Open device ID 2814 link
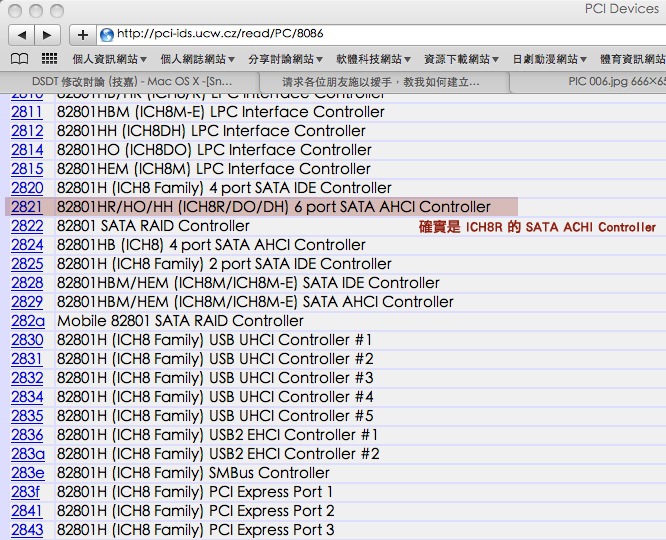Viewport: 666px width, 540px height. coord(27,150)
